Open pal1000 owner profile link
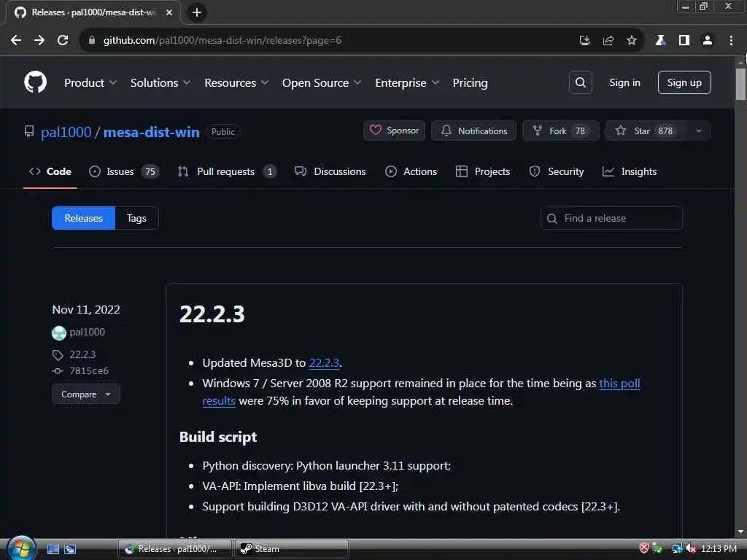This screenshot has width=747, height=560. click(x=66, y=132)
